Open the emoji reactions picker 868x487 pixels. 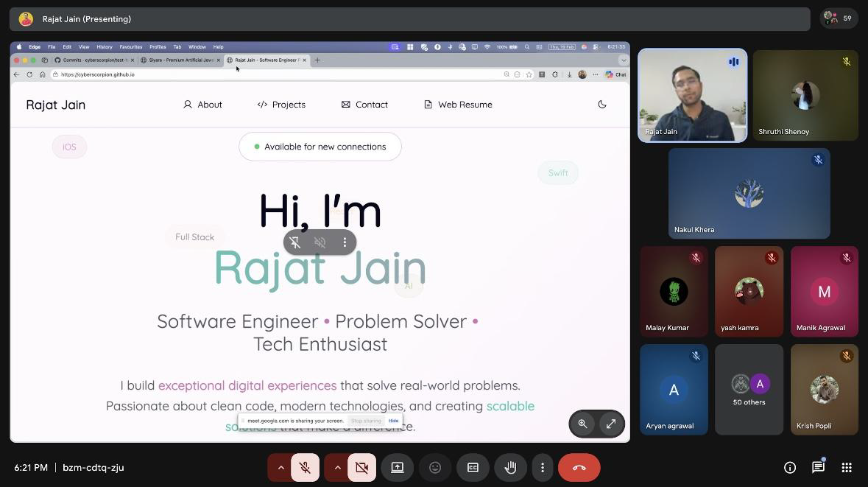point(435,467)
